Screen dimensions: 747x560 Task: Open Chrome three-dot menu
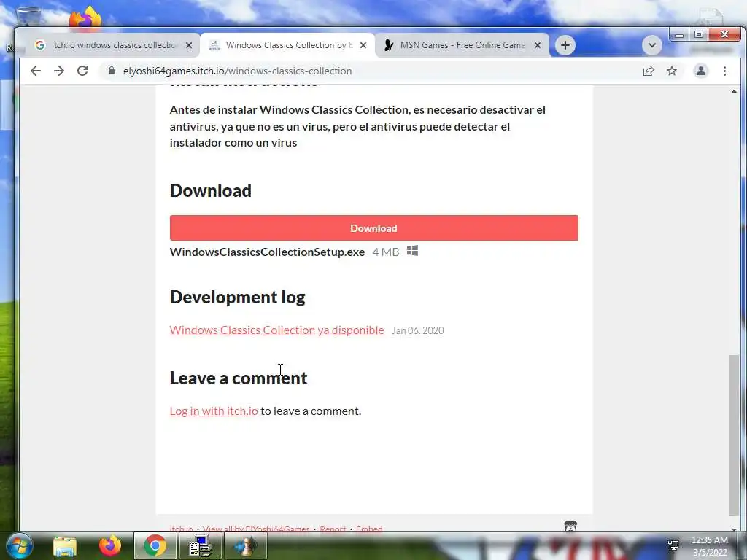point(724,71)
